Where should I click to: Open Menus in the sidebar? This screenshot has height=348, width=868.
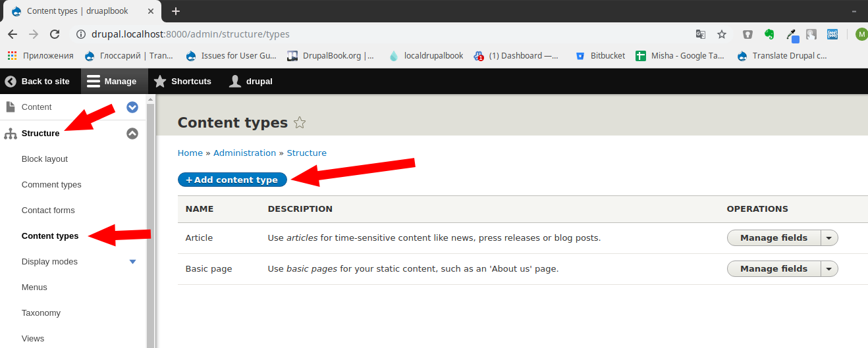[x=34, y=287]
